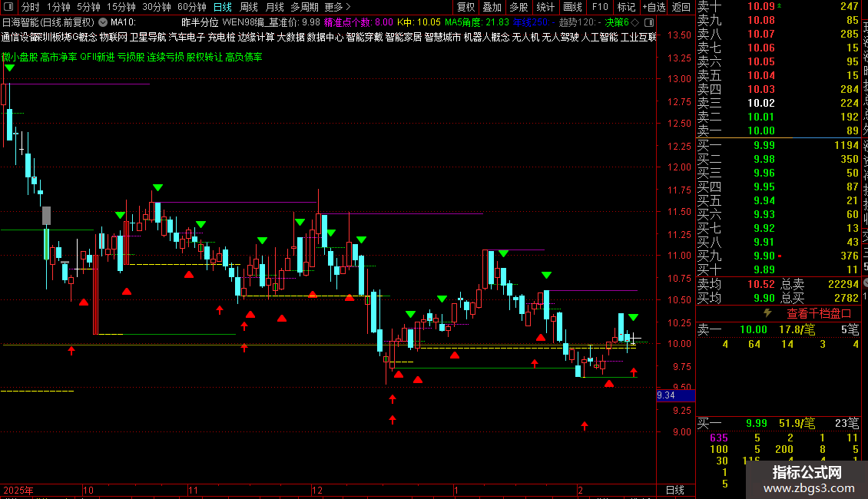The width and height of the screenshot is (868, 499).
Task: Click the 多股 multi-stock button
Action: click(518, 7)
